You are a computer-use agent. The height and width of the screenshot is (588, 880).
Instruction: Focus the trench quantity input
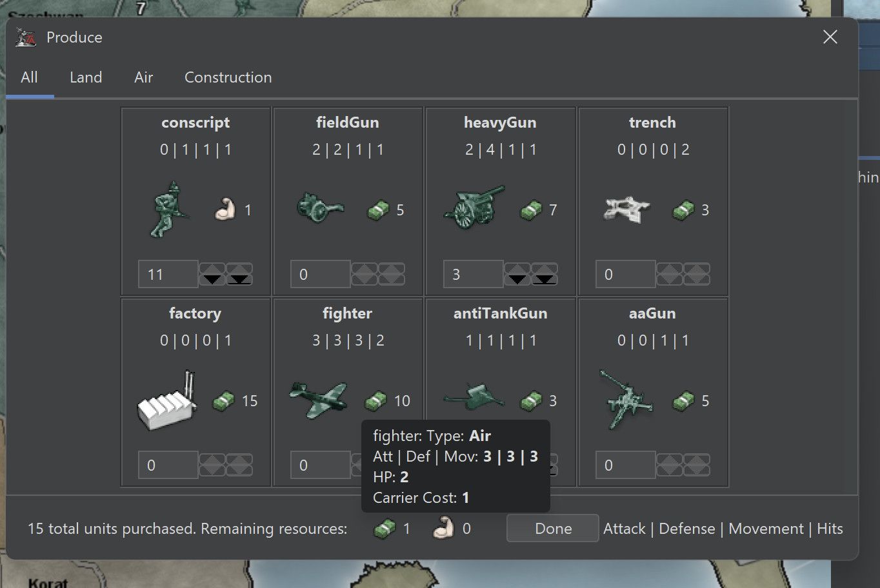[x=625, y=274]
